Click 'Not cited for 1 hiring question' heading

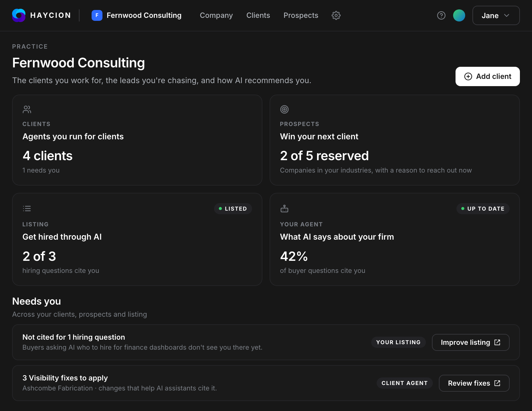[74, 337]
